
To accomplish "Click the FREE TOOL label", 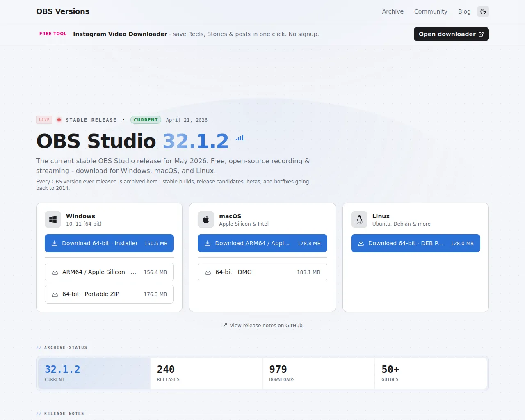I will [53, 34].
